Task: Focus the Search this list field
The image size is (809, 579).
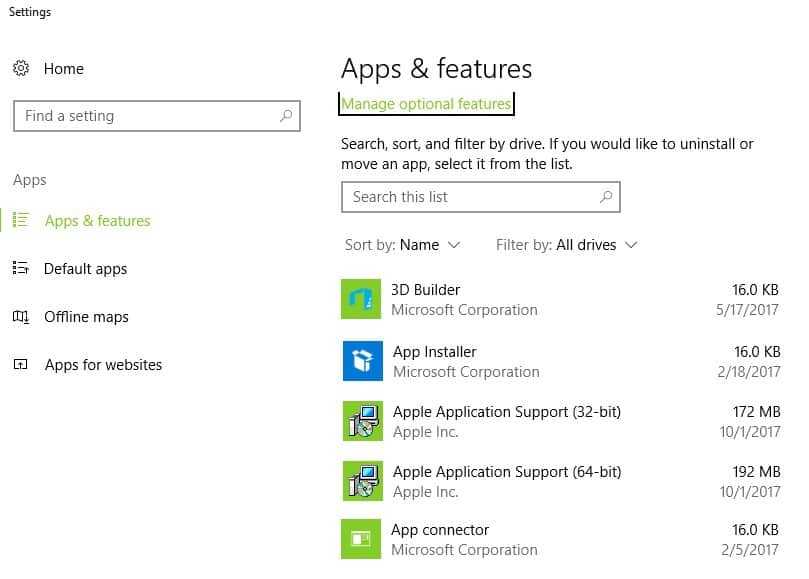Action: click(481, 197)
